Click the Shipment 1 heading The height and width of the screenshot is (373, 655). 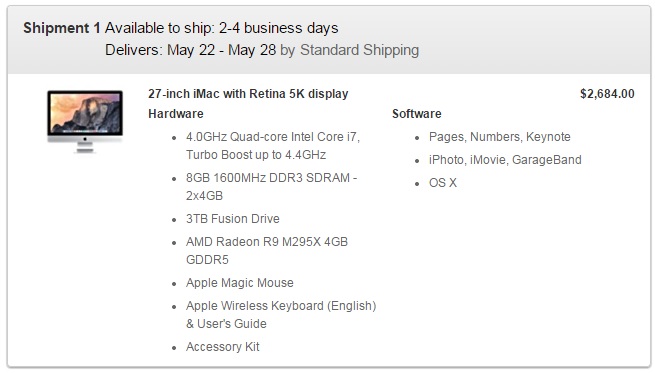pos(62,28)
